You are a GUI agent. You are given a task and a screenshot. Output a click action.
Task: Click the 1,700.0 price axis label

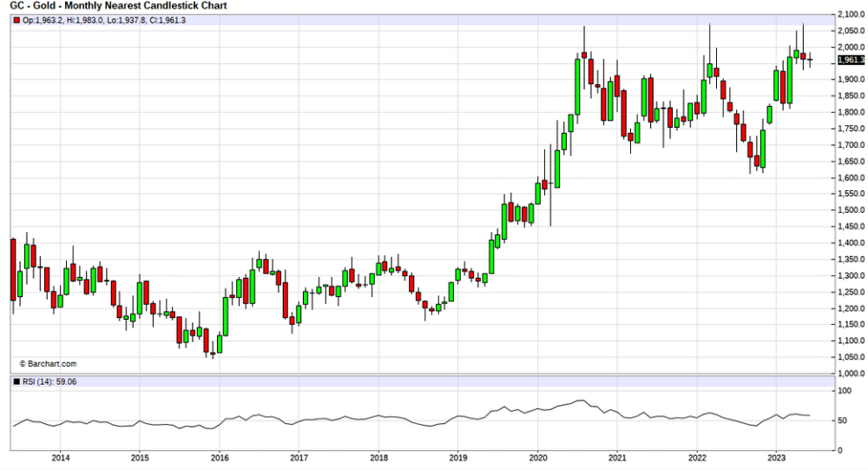click(851, 145)
